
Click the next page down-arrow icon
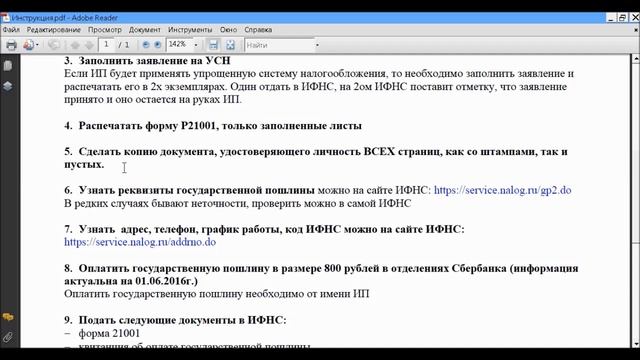coord(89,45)
